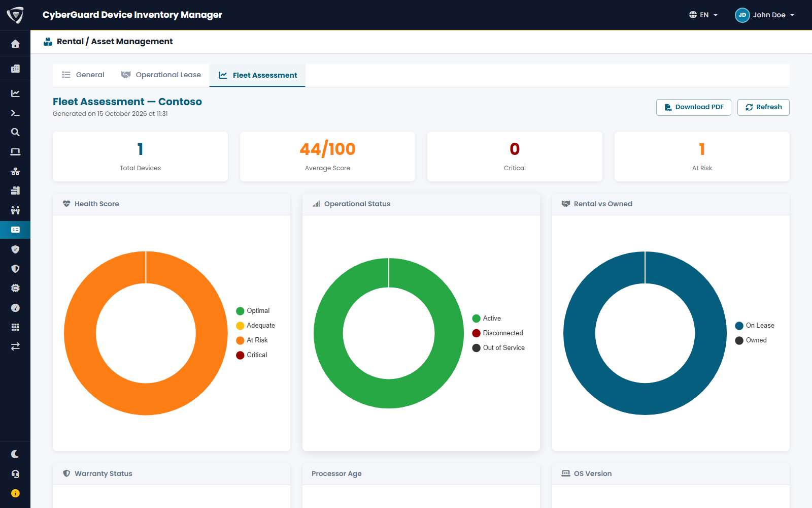Select the active money-bill sidebar icon

[15, 230]
